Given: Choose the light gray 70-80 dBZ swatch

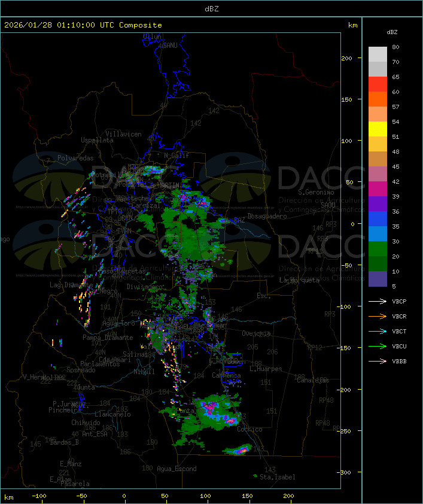Looking at the screenshot, I should [x=378, y=54].
